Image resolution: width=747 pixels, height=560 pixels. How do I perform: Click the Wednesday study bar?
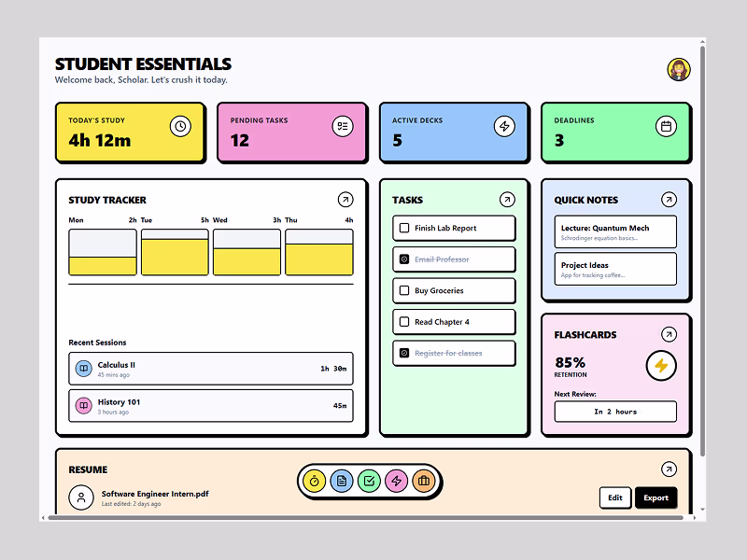point(247,252)
